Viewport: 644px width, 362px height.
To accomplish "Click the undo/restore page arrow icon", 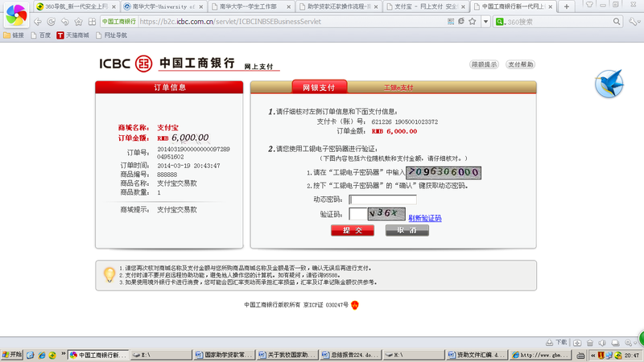I will 65,22.
